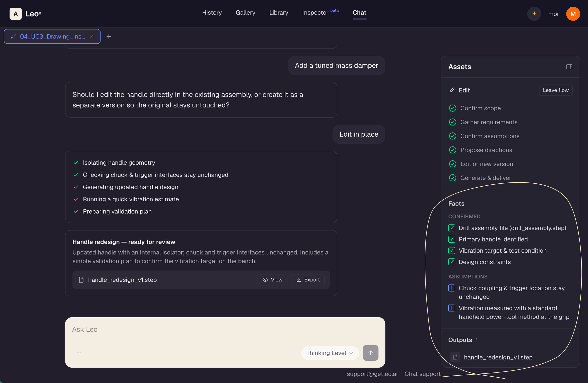Image resolution: width=588 pixels, height=383 pixels.
Task: Click the support@getleo.ai link
Action: (372, 374)
